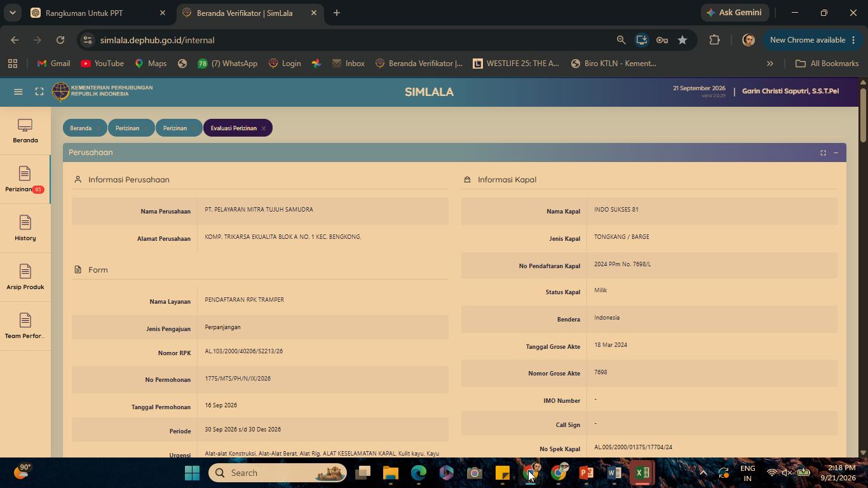Open the browser tab search dropdown
Screen dimensions: 868x488
(12, 13)
